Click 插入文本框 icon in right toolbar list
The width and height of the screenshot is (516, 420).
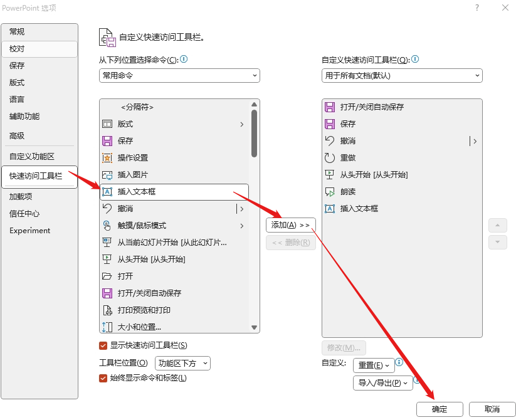[330, 209]
